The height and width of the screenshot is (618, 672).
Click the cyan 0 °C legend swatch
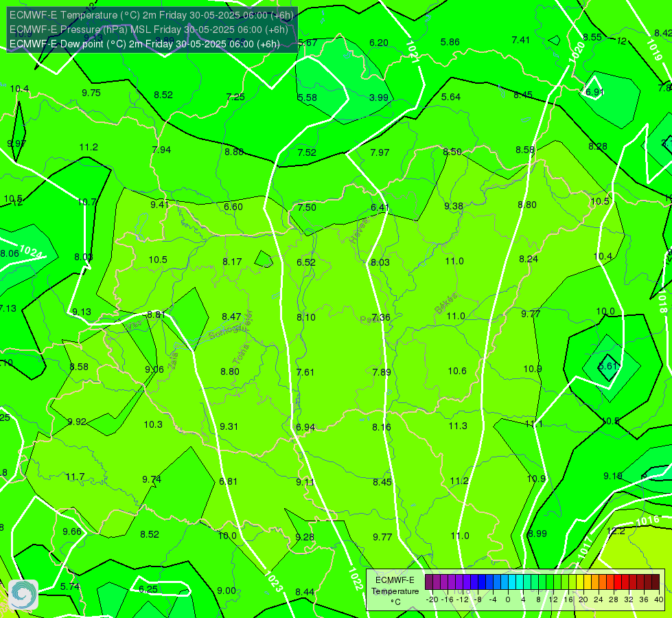[511, 582]
